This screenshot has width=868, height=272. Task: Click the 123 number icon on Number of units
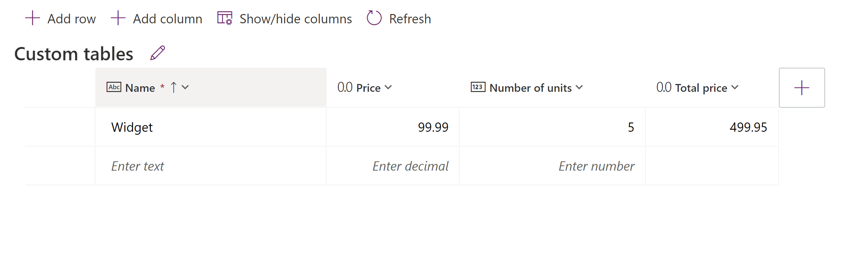pos(477,87)
